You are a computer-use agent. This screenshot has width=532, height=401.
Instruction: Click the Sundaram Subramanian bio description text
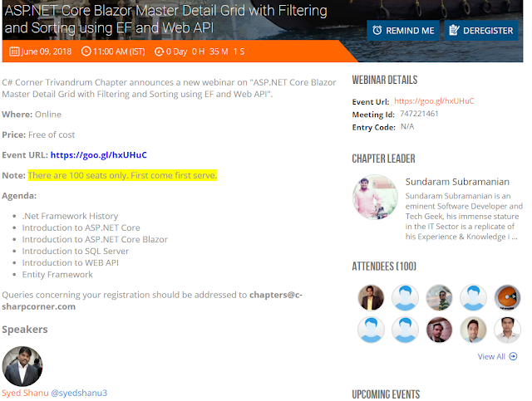(464, 216)
